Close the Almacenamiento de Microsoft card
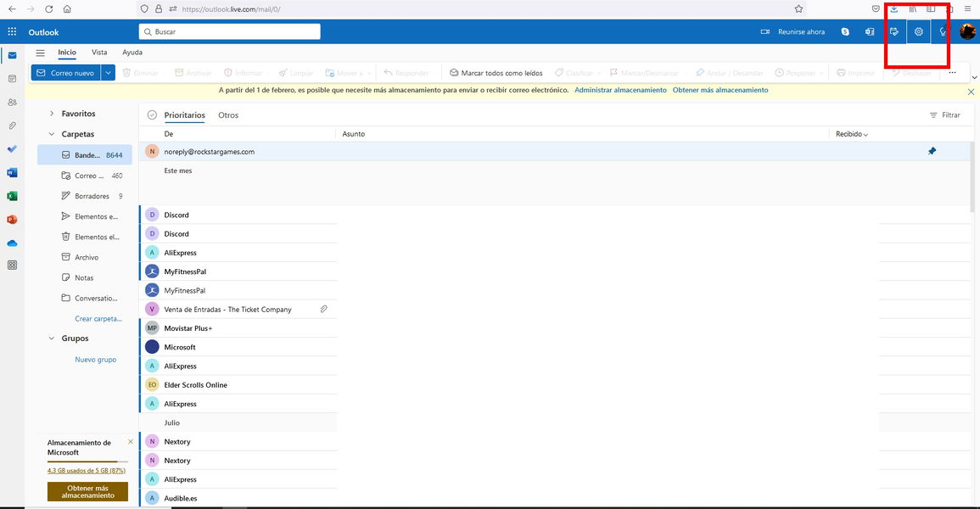Viewport: 980px width, 509px height. pyautogui.click(x=130, y=441)
